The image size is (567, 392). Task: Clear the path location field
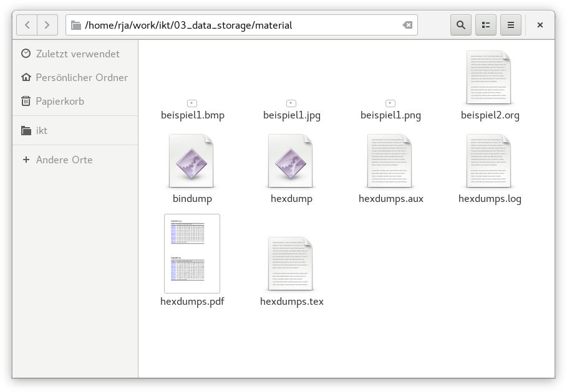(407, 25)
